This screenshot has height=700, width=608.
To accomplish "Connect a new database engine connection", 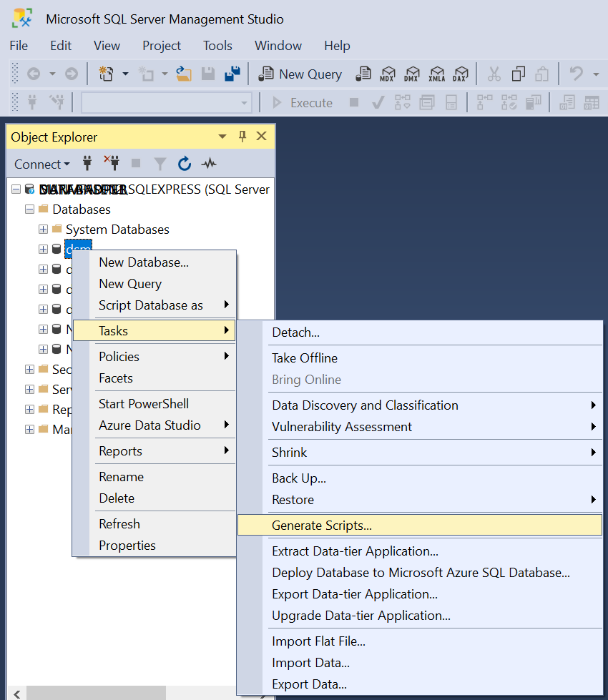I will pos(87,164).
